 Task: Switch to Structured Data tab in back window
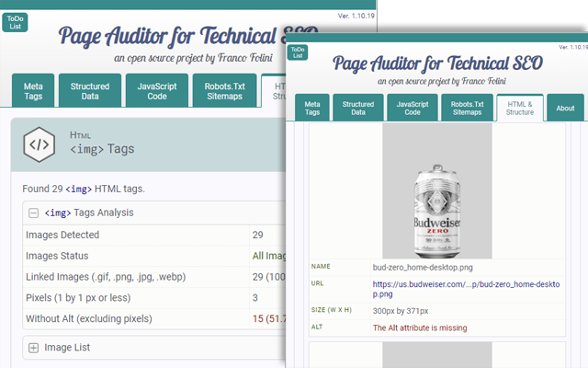pyautogui.click(x=90, y=91)
